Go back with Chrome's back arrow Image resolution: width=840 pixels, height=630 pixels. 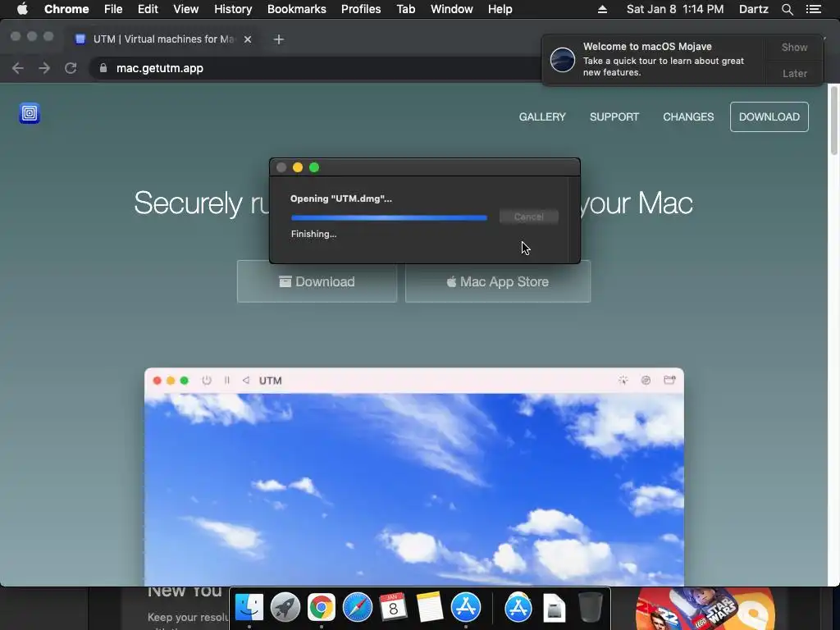tap(18, 68)
